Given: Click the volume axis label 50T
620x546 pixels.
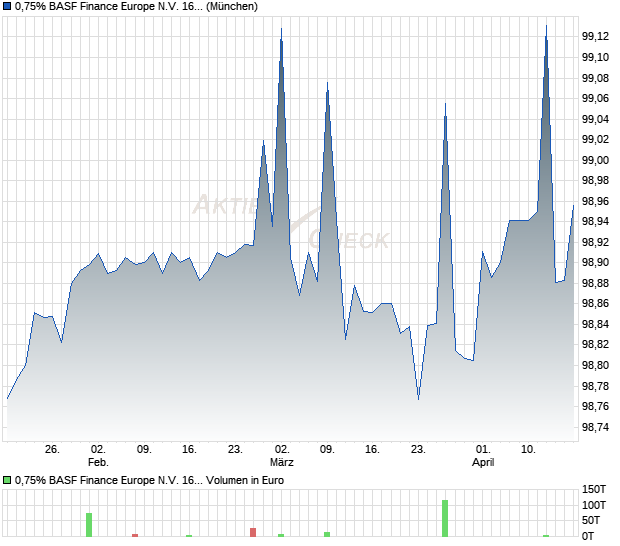Looking at the screenshot, I should coord(591,521).
